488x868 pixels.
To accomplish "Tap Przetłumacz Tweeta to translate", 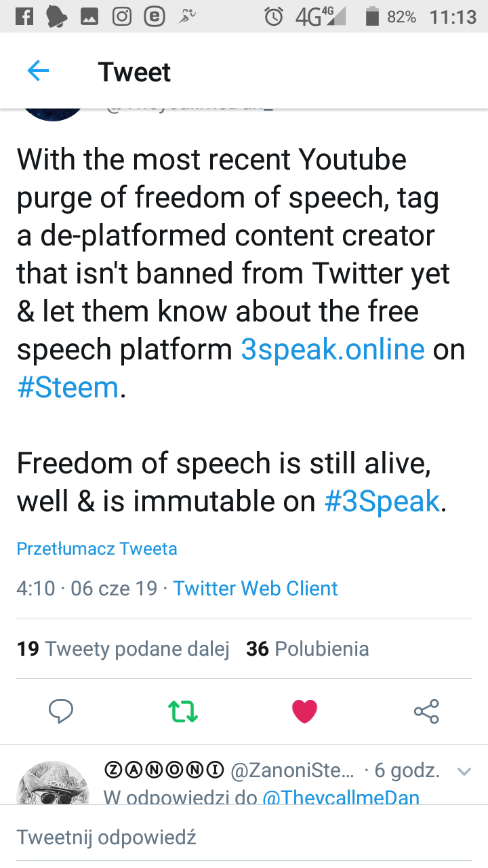I will point(97,548).
